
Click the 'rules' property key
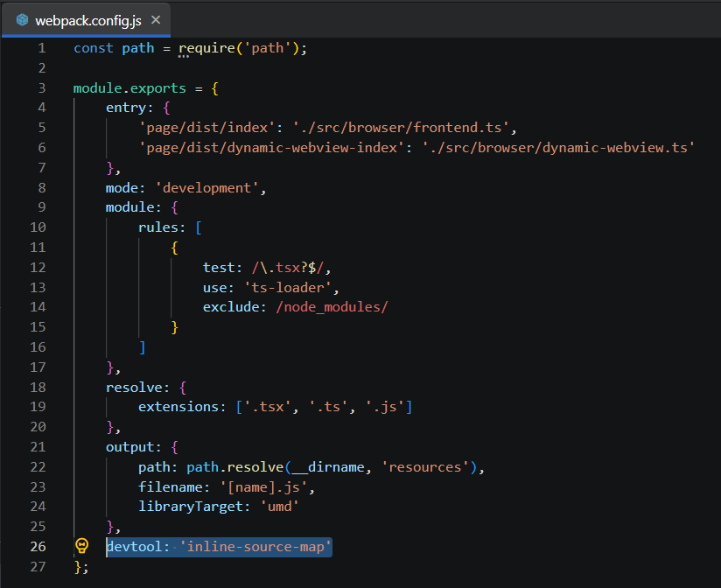pos(158,227)
